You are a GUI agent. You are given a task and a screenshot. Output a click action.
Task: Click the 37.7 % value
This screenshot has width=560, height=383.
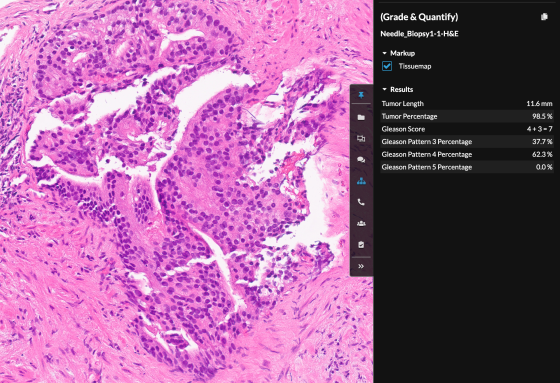tap(542, 142)
